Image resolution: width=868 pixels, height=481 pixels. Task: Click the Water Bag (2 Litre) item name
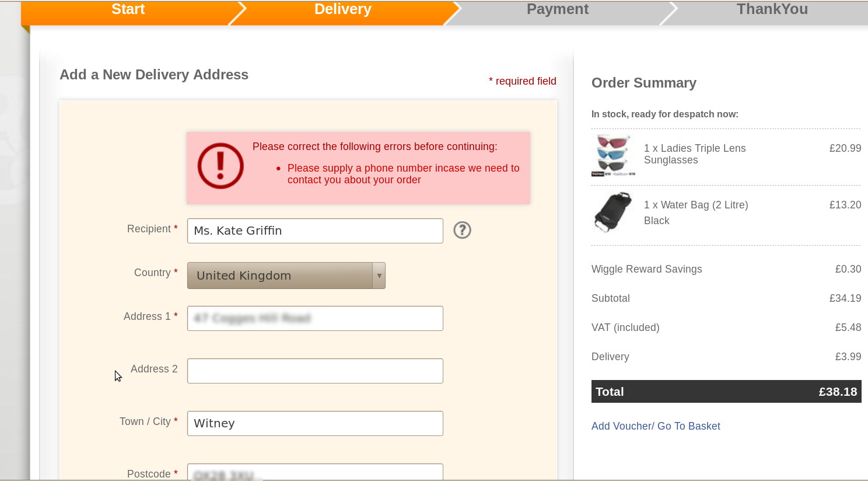[x=696, y=205]
